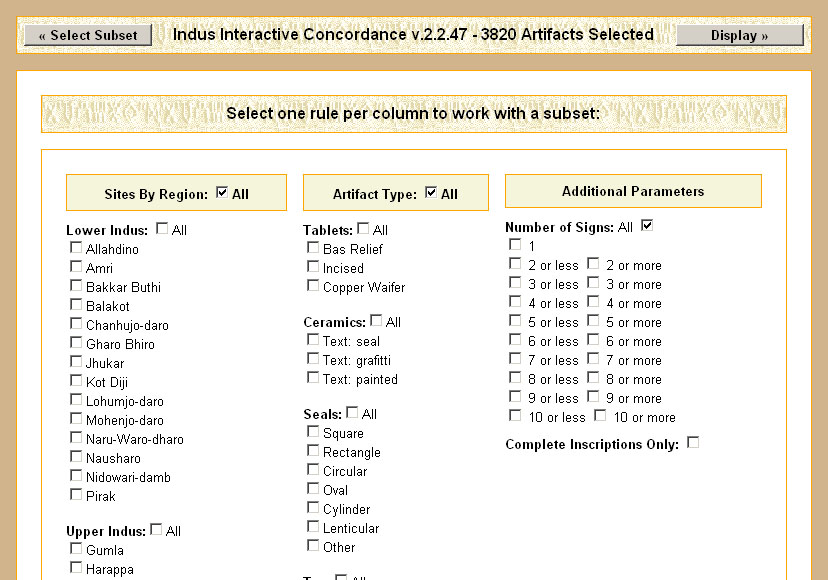
Task: Select the Cylinder seal checkbox
Action: point(313,507)
